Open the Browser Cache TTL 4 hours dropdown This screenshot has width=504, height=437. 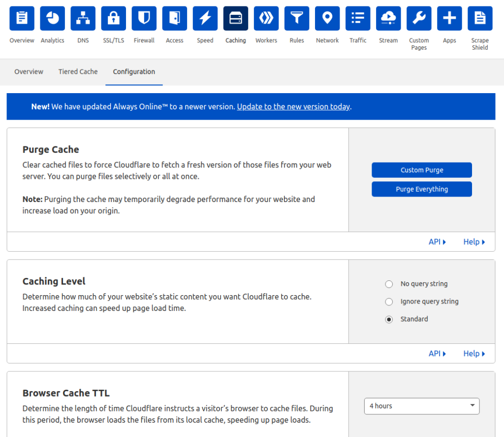(422, 406)
